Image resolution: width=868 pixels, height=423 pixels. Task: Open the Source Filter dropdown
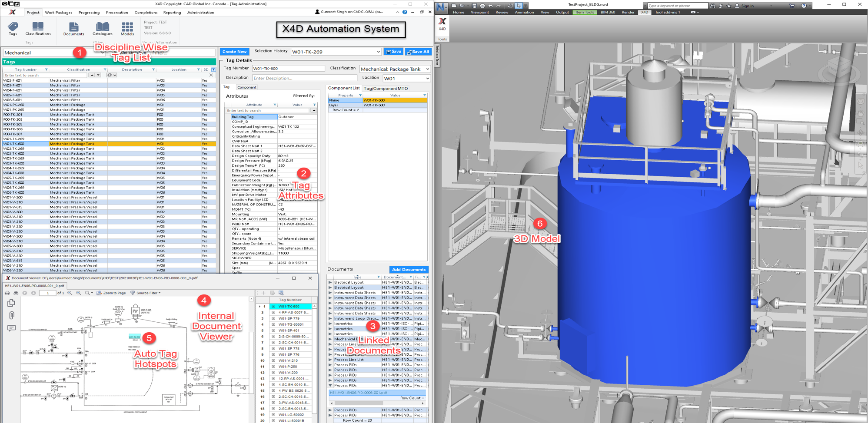pyautogui.click(x=146, y=293)
